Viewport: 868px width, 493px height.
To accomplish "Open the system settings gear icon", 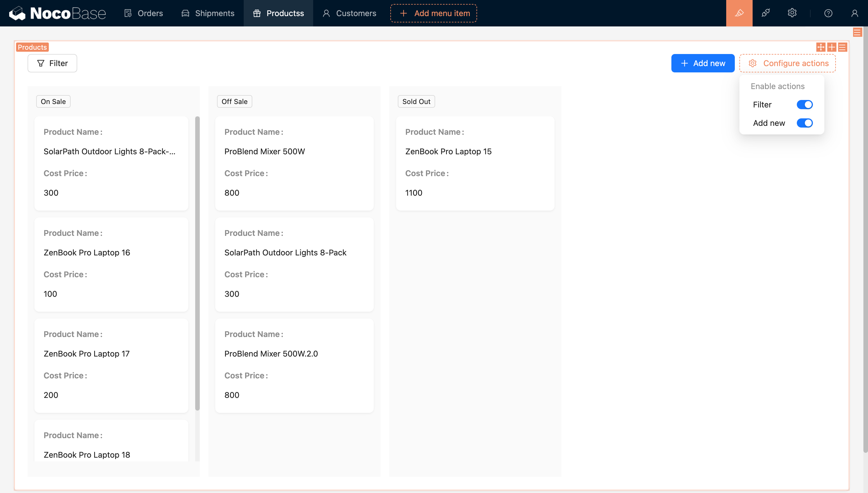I will click(792, 13).
